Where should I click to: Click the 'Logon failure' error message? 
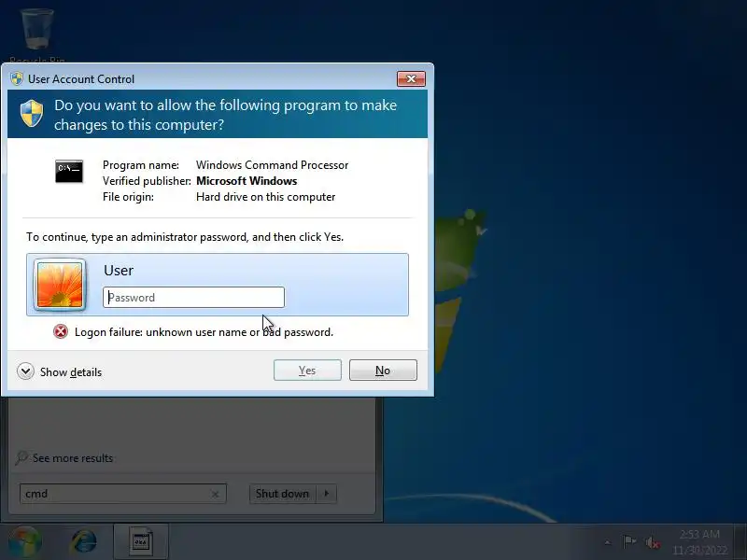point(204,332)
